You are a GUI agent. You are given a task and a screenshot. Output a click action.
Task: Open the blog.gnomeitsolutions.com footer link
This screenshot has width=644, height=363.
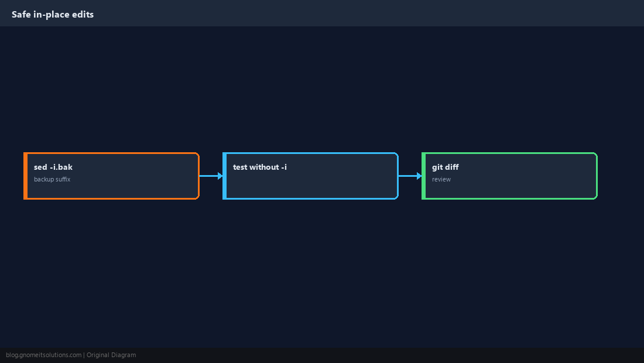click(43, 355)
